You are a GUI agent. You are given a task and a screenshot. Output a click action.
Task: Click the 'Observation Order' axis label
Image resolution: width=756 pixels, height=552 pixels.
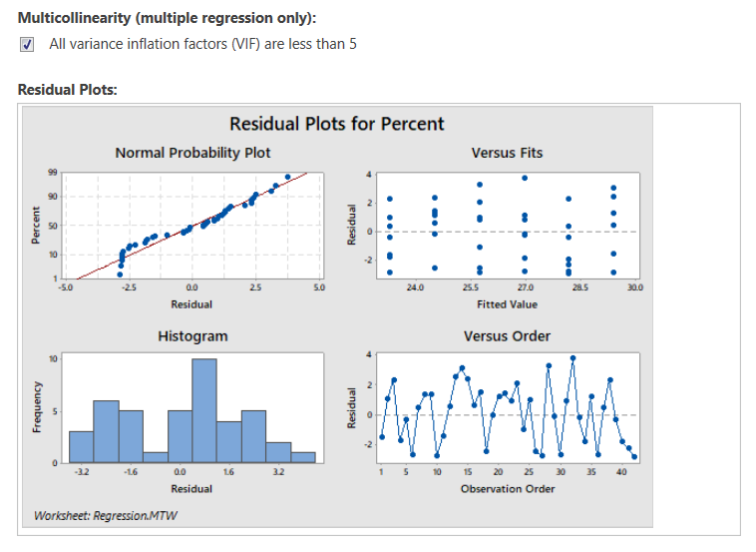[x=507, y=488]
